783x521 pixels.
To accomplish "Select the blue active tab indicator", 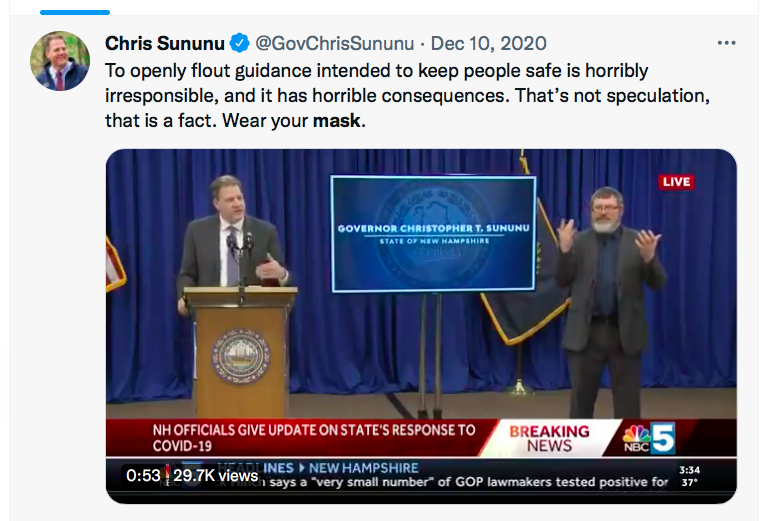I will coord(78,12).
